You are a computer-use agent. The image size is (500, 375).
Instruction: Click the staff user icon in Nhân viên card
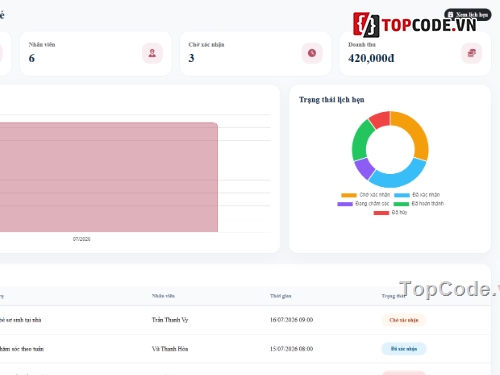coord(152,53)
